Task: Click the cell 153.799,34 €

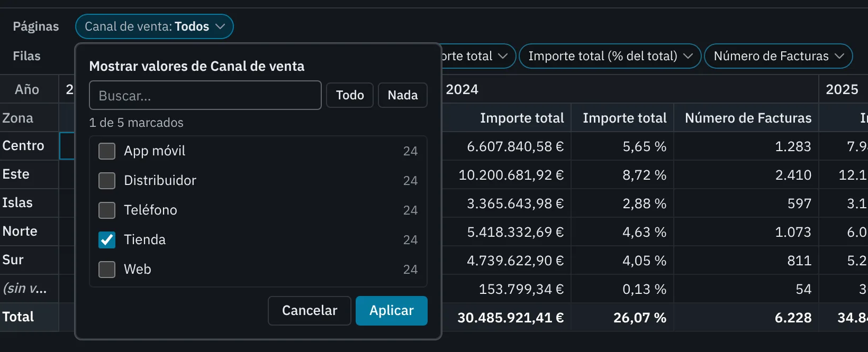Action: click(507, 289)
